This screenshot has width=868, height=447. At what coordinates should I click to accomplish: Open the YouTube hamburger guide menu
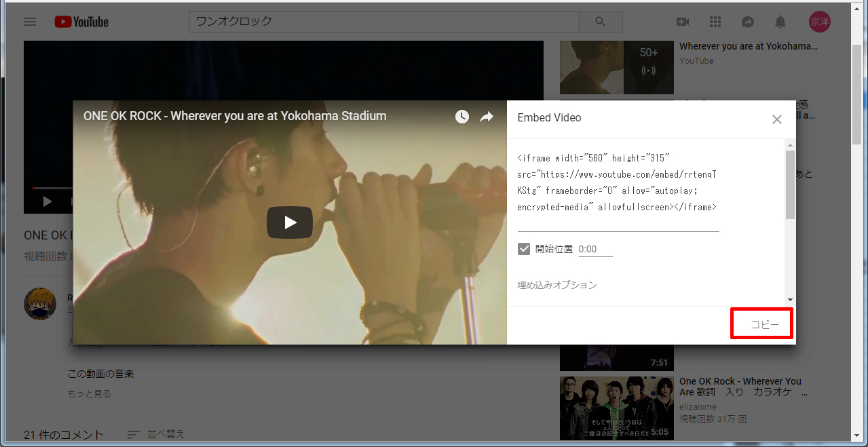tap(30, 22)
